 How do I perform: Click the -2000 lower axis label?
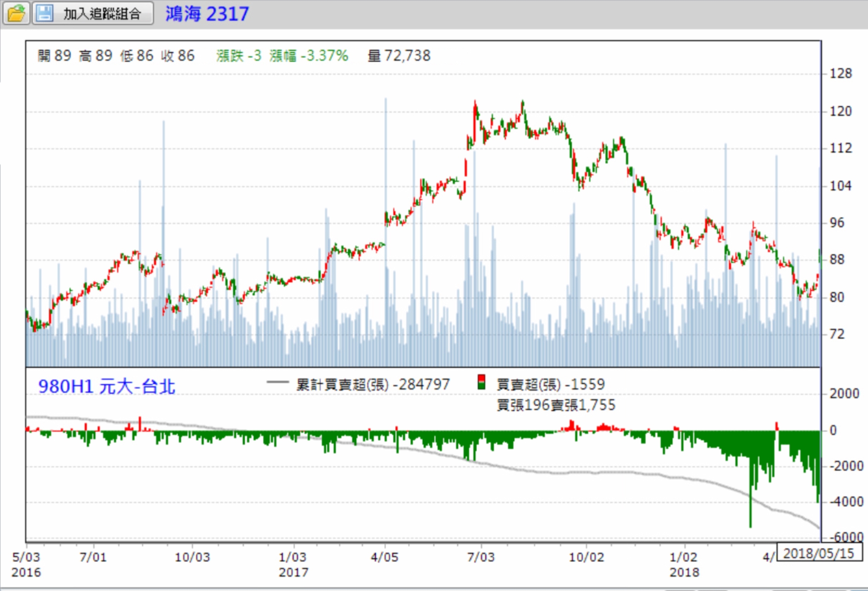tap(846, 466)
